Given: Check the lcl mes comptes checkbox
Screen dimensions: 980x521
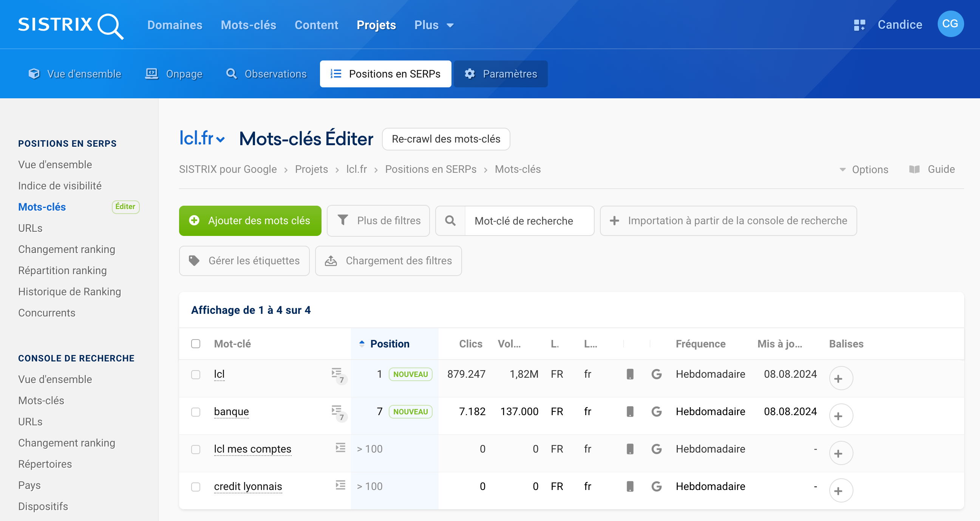Looking at the screenshot, I should pos(196,449).
